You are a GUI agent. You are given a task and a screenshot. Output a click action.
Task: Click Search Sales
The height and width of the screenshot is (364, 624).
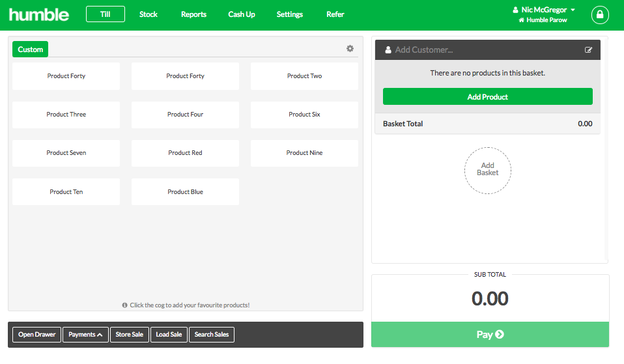(211, 335)
